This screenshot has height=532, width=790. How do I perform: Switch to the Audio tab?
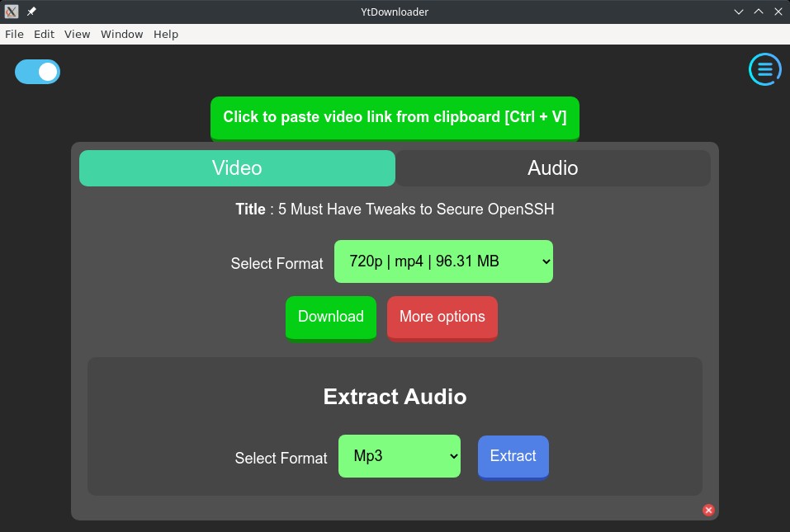553,168
